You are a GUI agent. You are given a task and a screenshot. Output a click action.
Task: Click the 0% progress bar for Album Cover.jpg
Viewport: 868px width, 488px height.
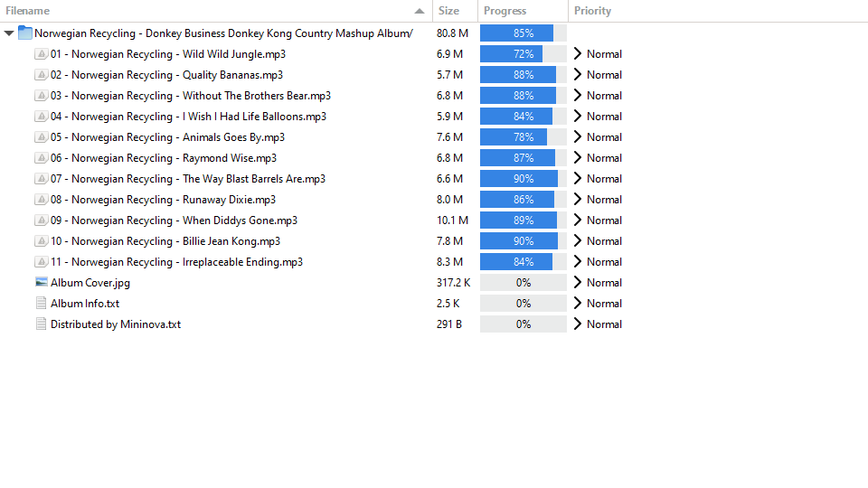[x=524, y=282]
